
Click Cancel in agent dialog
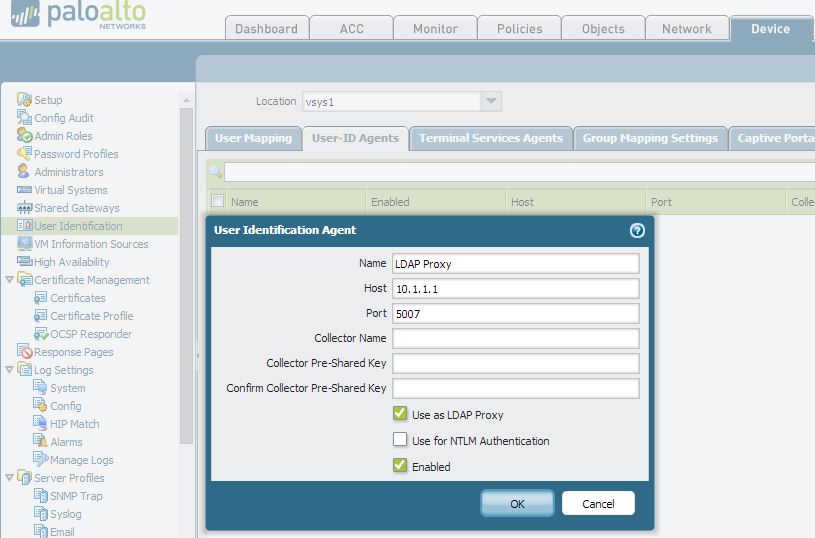(x=598, y=503)
